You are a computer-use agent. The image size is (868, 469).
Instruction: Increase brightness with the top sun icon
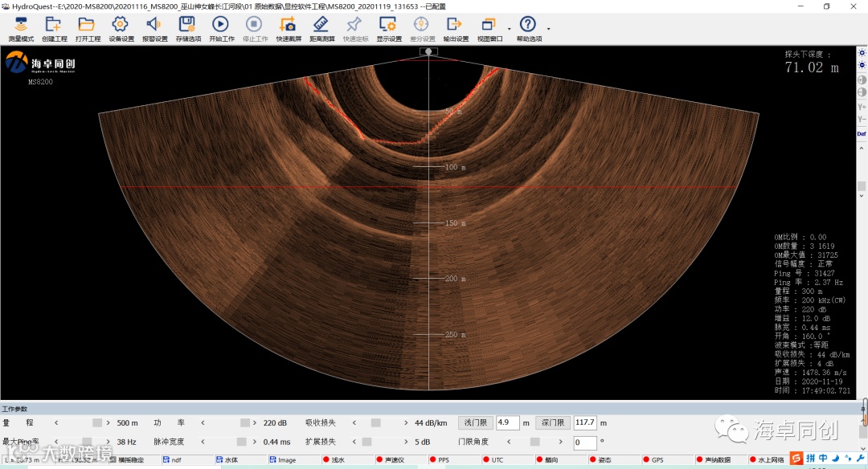point(862,53)
